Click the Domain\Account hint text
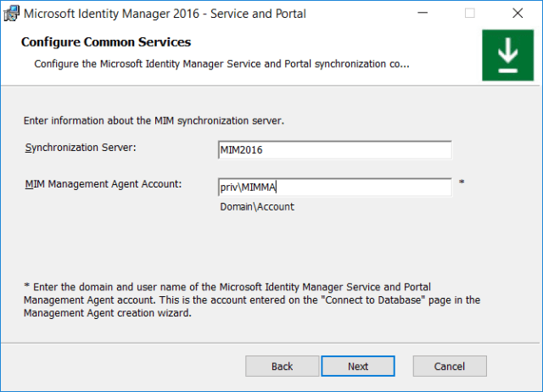Screen dimensions: 543x392 click(x=256, y=206)
